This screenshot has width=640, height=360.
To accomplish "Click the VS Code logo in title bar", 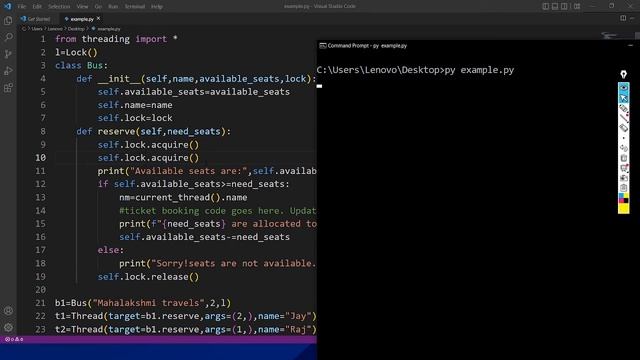I will point(7,6).
